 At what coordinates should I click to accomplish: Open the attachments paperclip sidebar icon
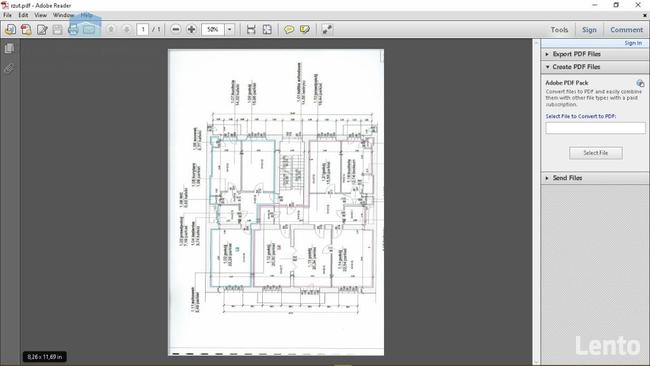pyautogui.click(x=9, y=68)
